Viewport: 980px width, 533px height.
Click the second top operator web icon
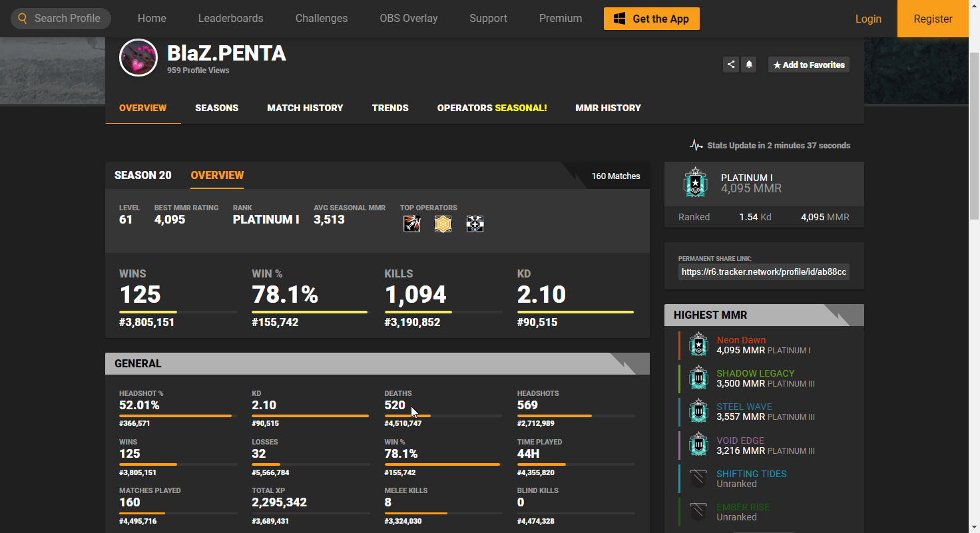443,224
